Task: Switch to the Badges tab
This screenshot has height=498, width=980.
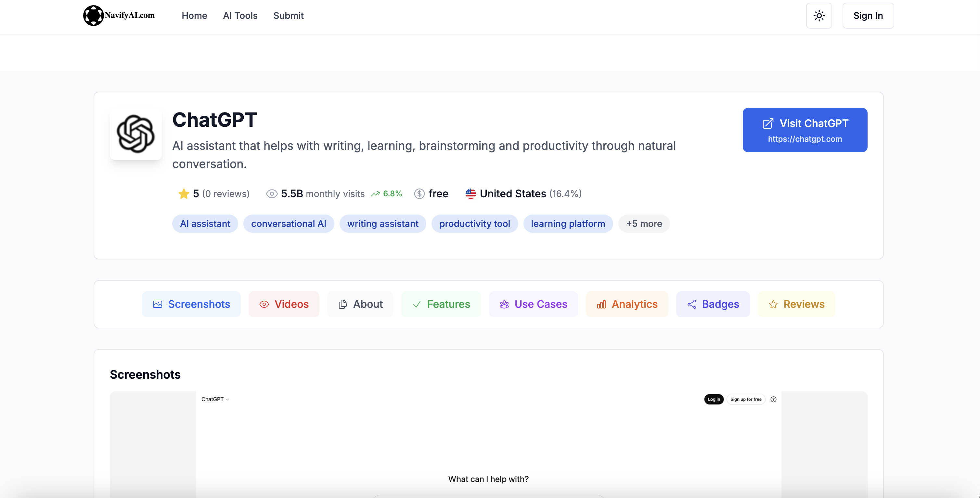Action: point(713,304)
